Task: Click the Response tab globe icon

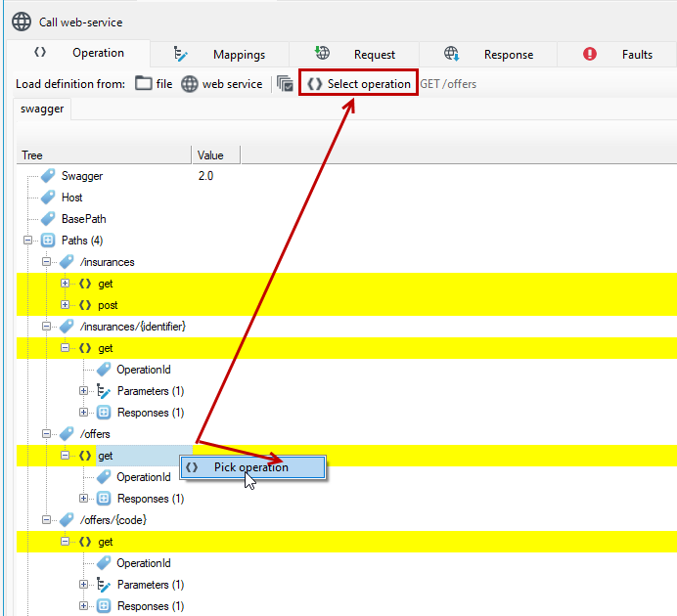Action: pos(452,54)
